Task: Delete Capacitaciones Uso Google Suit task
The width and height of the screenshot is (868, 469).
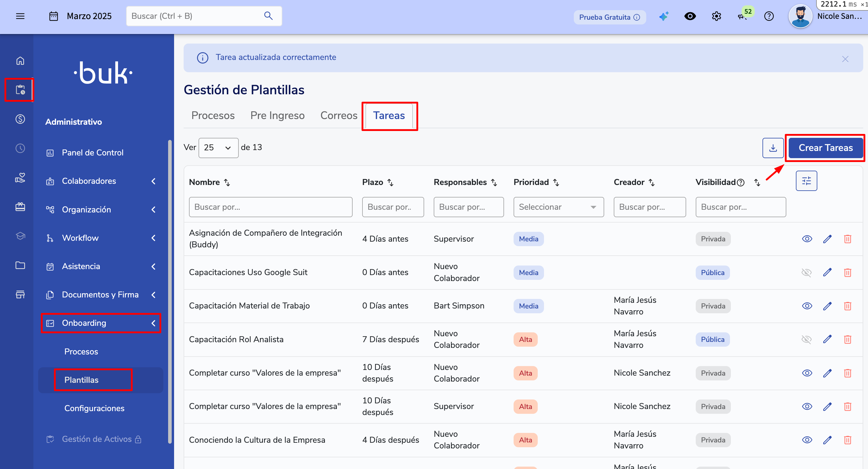Action: 847,272
